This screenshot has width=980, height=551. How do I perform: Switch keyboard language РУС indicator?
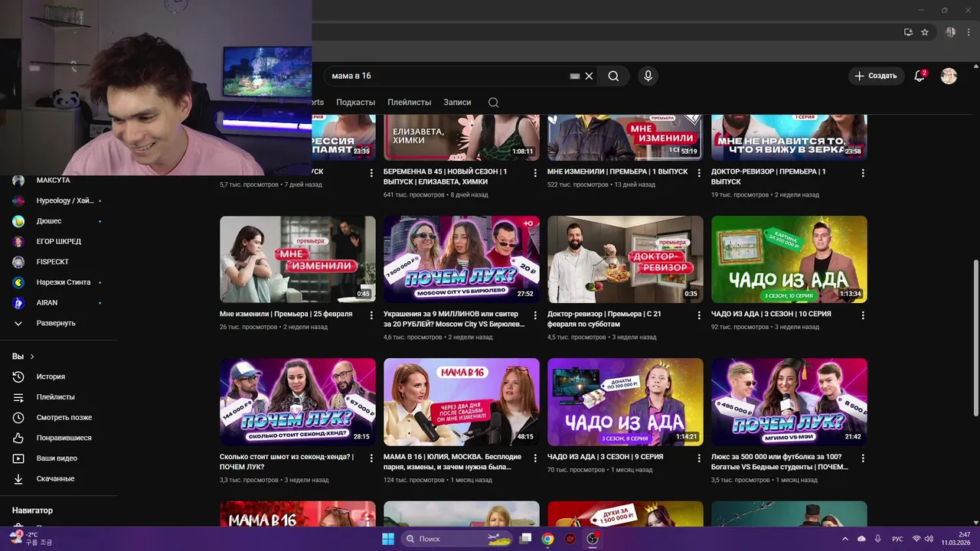pyautogui.click(x=898, y=539)
